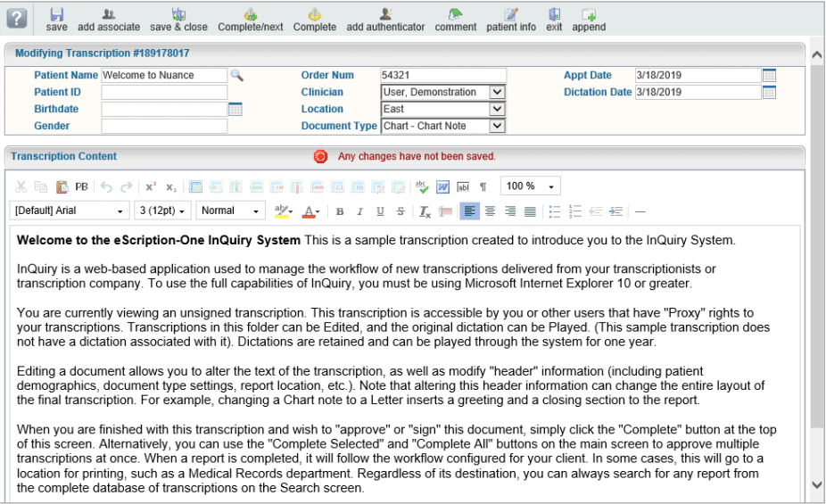826x504 pixels.
Task: Click the Word document icon
Action: (442, 186)
